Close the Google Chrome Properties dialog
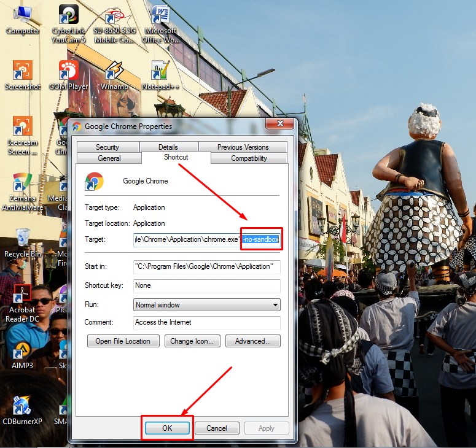The image size is (476, 448). (280, 123)
